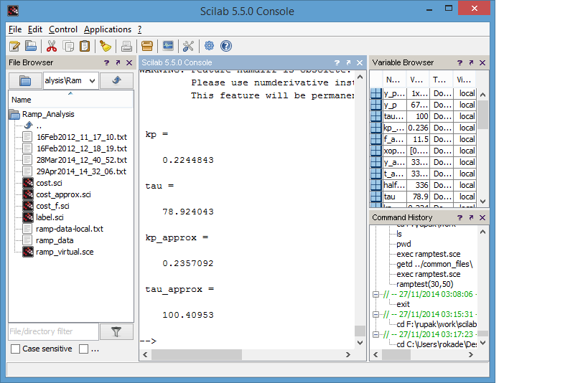This screenshot has height=383, width=588.
Task: Select ramp-data-local.txt file
Action: (70, 229)
